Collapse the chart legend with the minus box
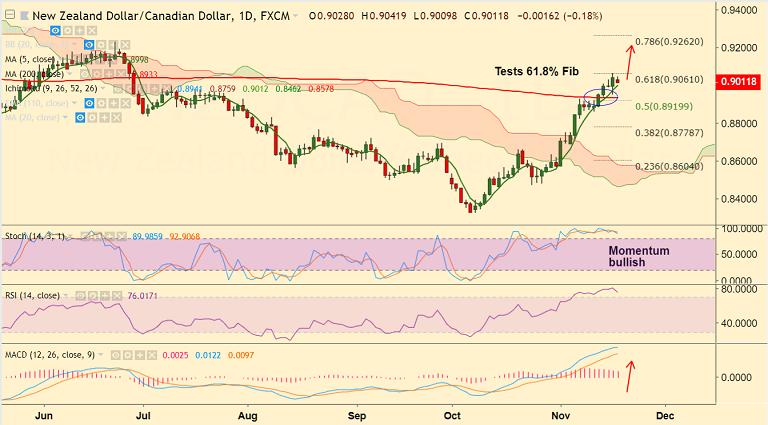Screen dimensions: 768x425 (x=9, y=15)
